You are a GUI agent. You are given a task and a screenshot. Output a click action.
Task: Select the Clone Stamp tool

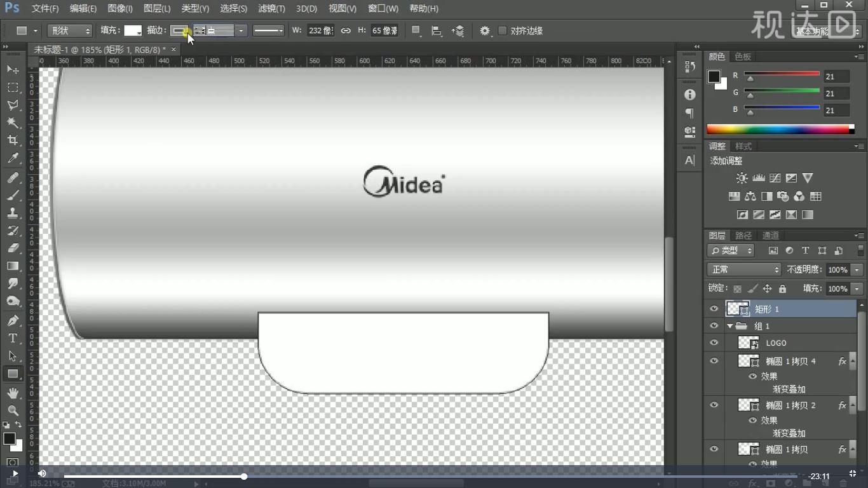click(13, 213)
